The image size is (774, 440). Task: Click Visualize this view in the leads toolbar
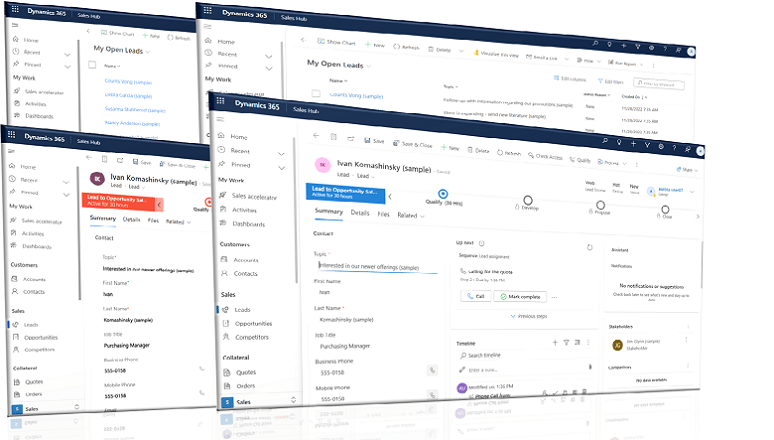[x=496, y=54]
